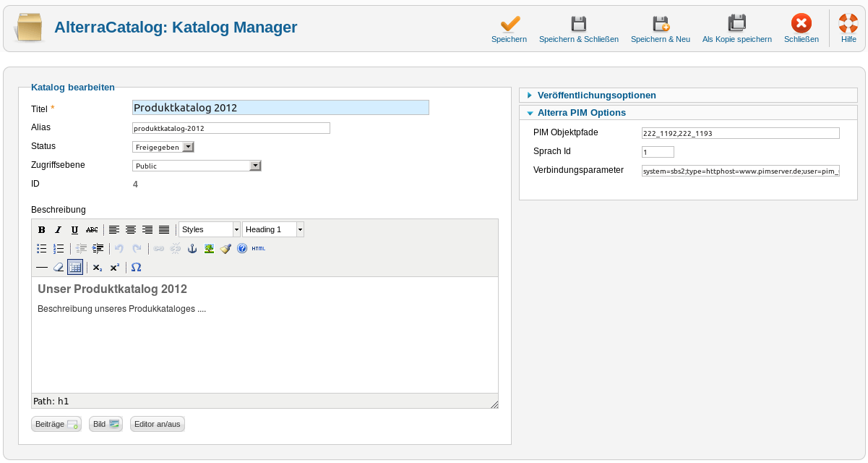Insert anchor using the anchor icon
Viewport: 868px width, 463px height.
click(192, 248)
